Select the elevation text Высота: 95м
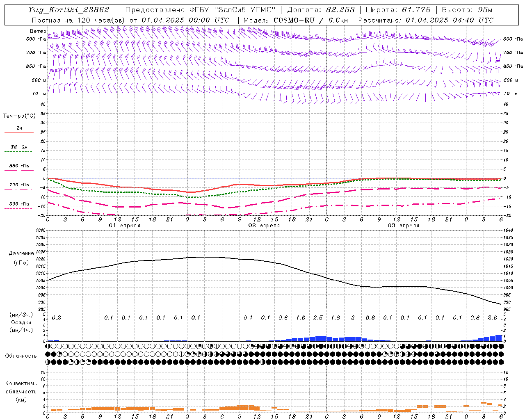 tap(467, 10)
